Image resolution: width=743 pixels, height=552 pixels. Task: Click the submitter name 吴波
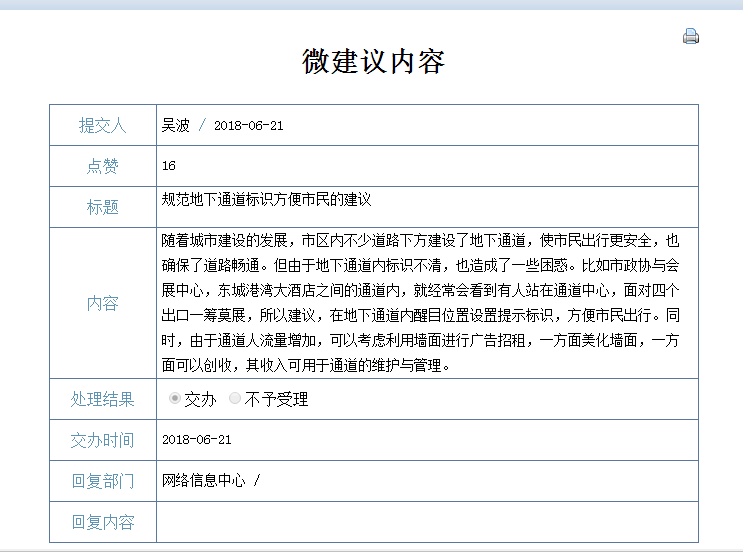(175, 125)
